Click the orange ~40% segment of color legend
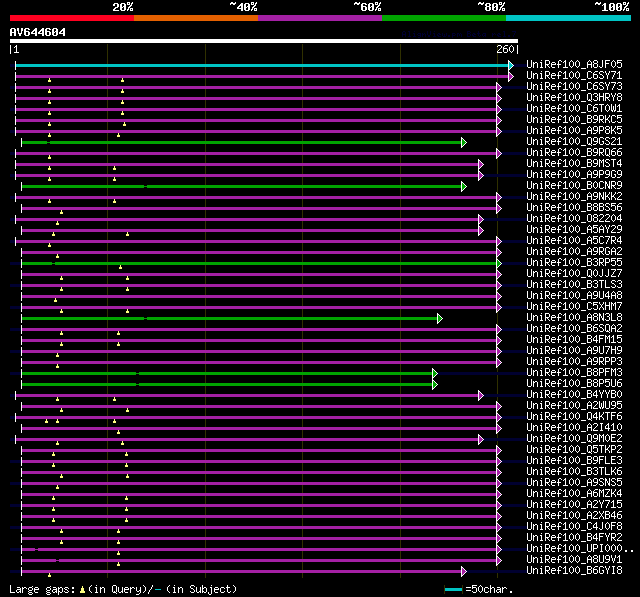The width and height of the screenshot is (640, 597). tap(196, 18)
